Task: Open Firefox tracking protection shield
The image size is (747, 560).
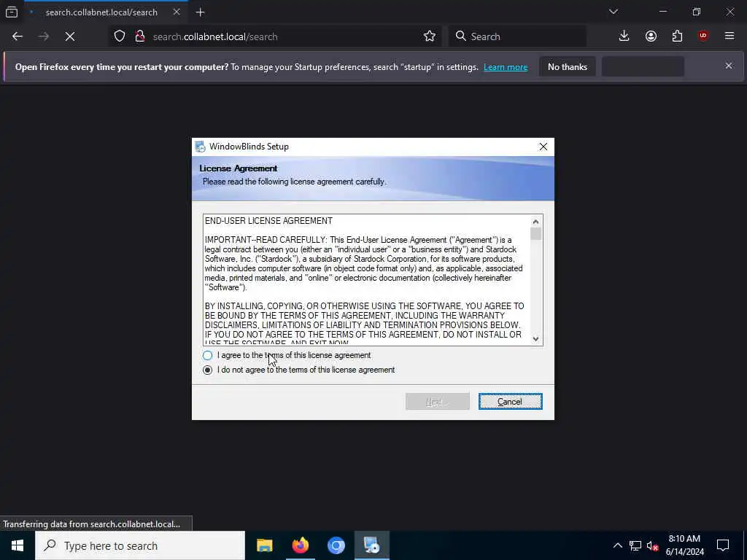Action: [120, 36]
